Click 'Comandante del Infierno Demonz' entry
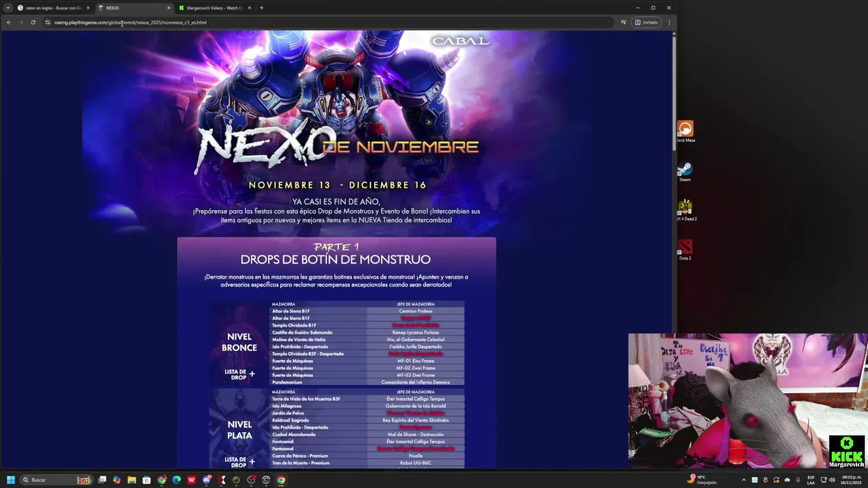 416,382
